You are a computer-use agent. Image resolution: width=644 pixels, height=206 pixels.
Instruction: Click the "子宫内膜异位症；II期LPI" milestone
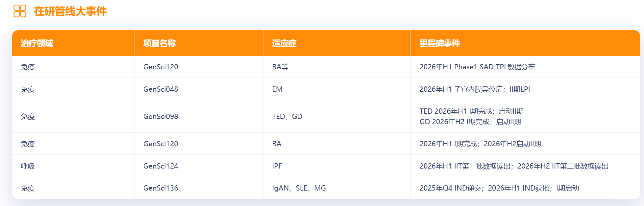(492, 89)
